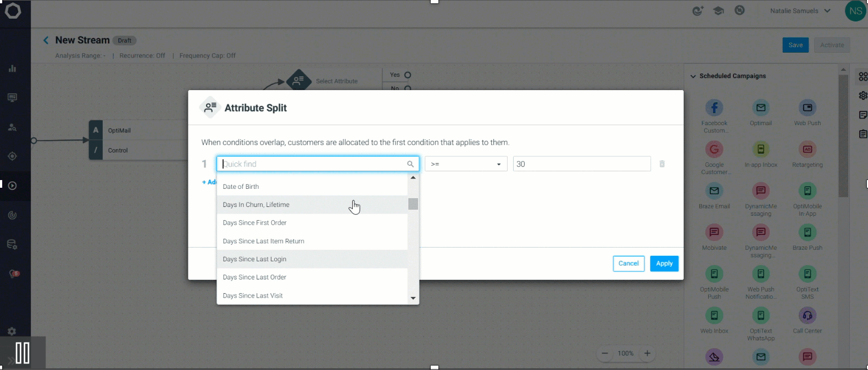Delete condition 1 with trash icon
Viewport: 868px width, 370px height.
pyautogui.click(x=662, y=164)
